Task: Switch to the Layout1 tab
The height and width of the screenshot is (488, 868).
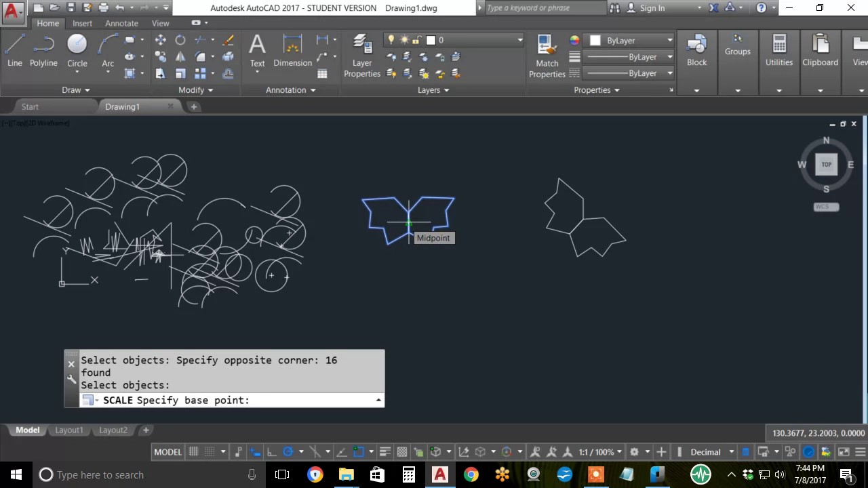Action: [69, 430]
